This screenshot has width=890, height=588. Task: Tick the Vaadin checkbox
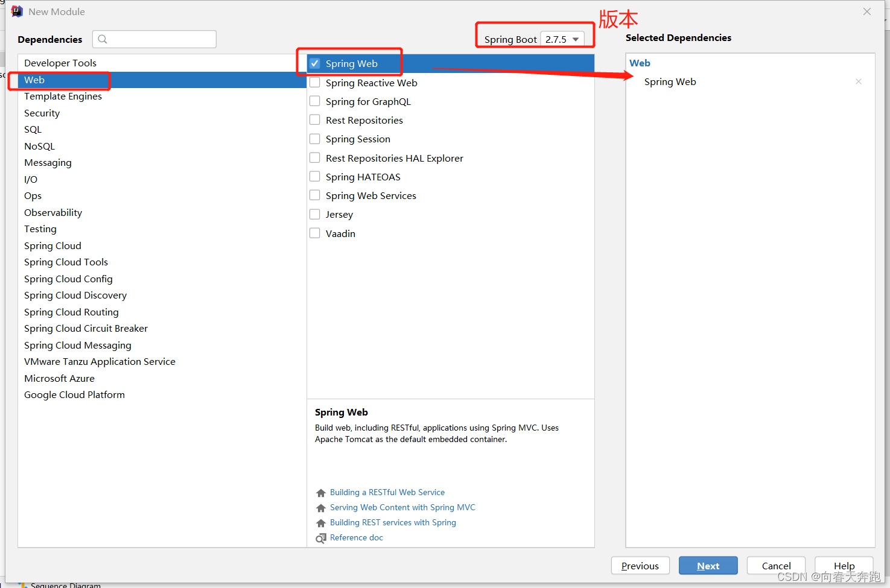coord(315,233)
